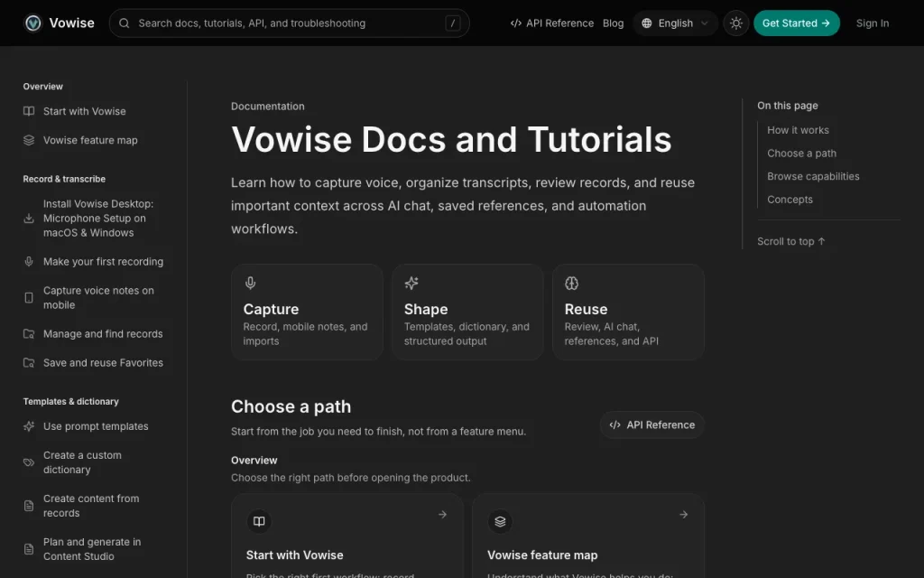The image size is (924, 578).
Task: Open Install Vowise Desktop sidebar link
Action: (97, 219)
